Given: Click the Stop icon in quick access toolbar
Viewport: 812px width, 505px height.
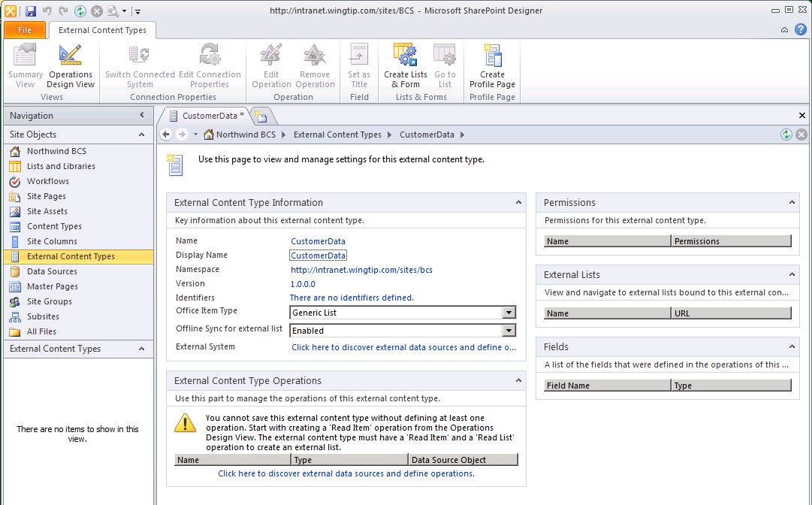Looking at the screenshot, I should pyautogui.click(x=97, y=11).
